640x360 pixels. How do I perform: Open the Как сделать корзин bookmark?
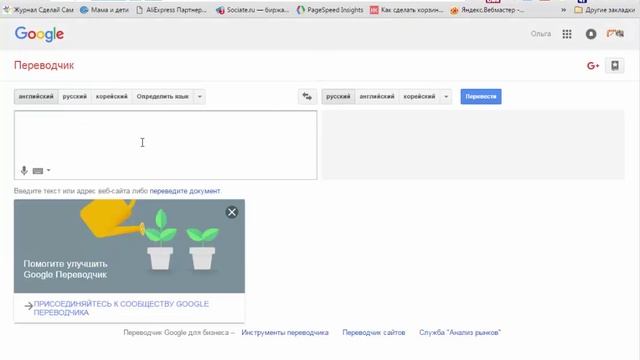[407, 10]
